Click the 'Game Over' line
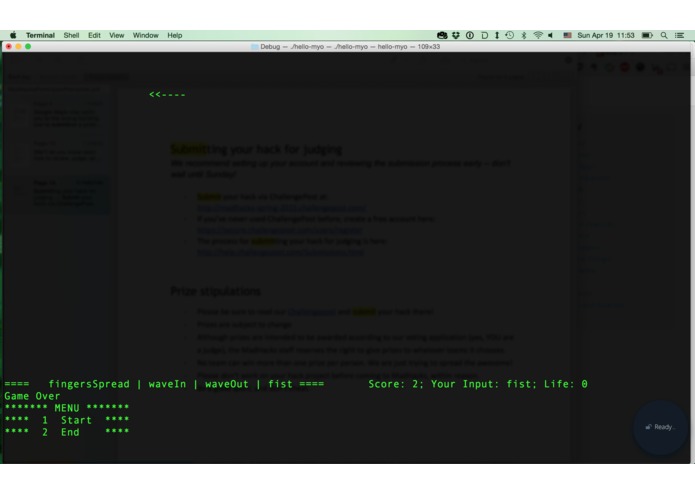 coord(32,396)
